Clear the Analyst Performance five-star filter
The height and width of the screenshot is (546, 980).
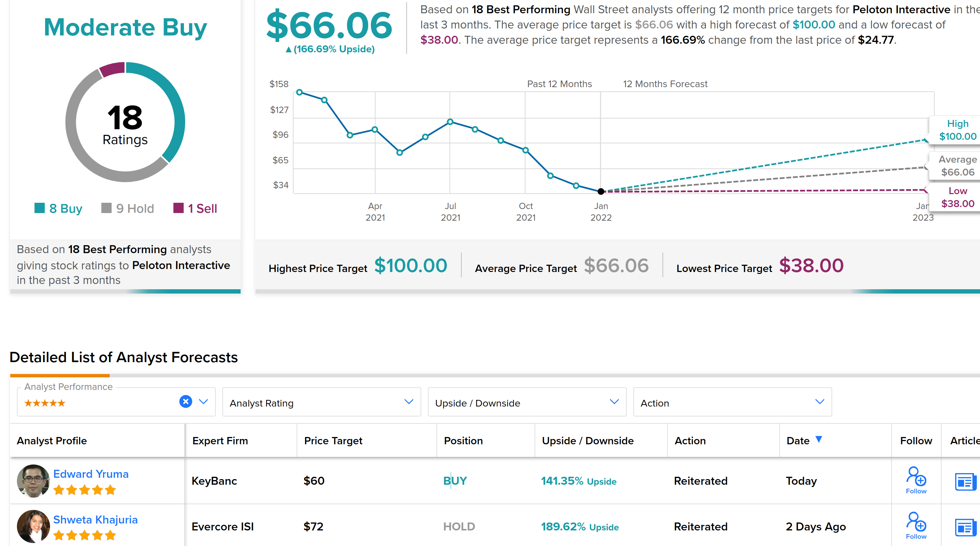(186, 402)
